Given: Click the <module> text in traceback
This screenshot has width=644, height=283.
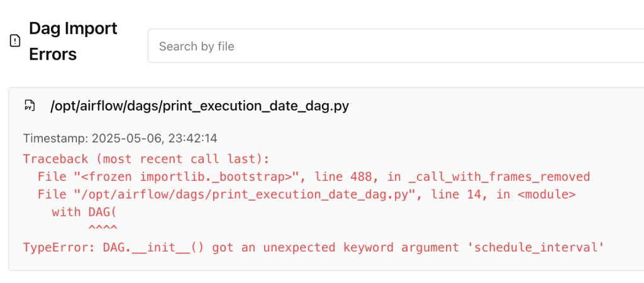Looking at the screenshot, I should pyautogui.click(x=546, y=194).
